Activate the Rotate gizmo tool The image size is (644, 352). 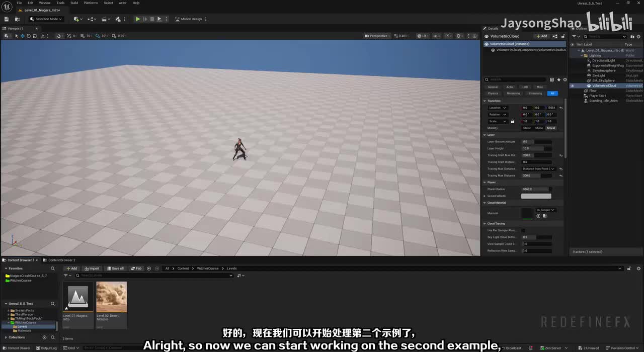point(28,36)
